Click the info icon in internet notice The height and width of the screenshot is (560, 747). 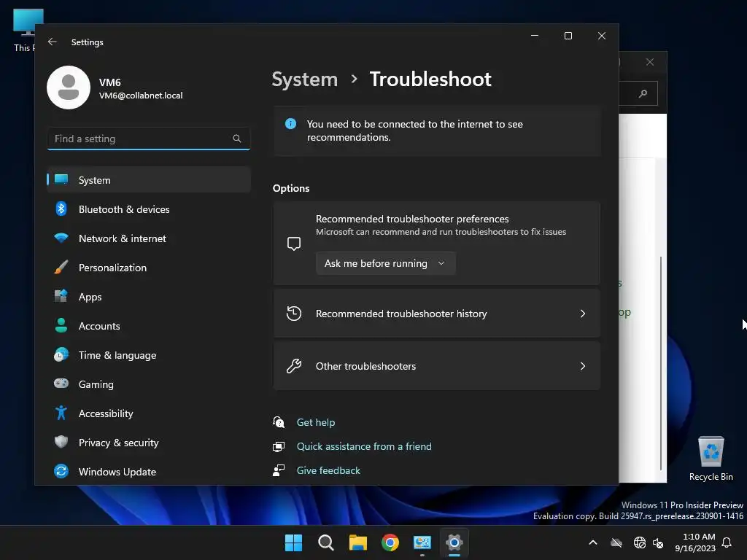290,124
